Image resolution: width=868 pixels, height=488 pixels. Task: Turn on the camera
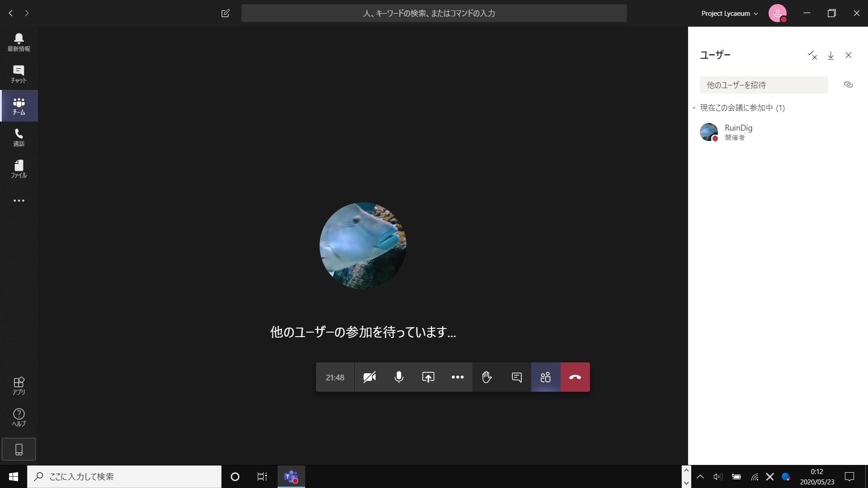[369, 377]
